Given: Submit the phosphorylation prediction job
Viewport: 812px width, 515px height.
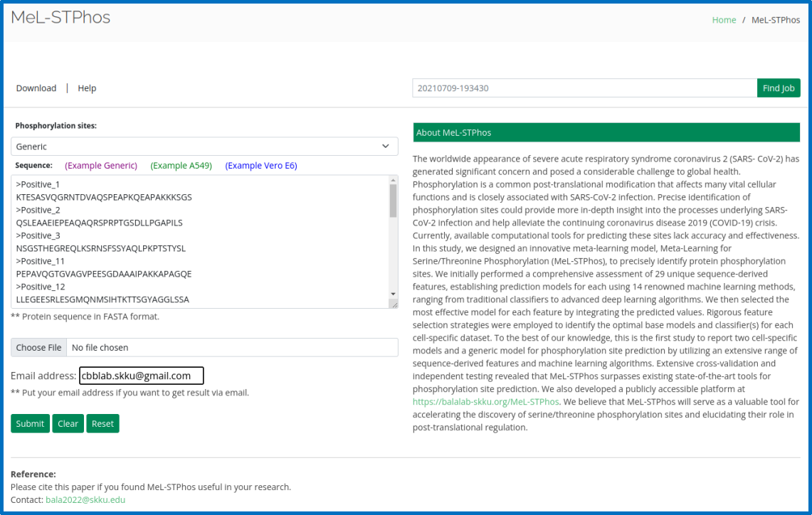Looking at the screenshot, I should pos(30,424).
